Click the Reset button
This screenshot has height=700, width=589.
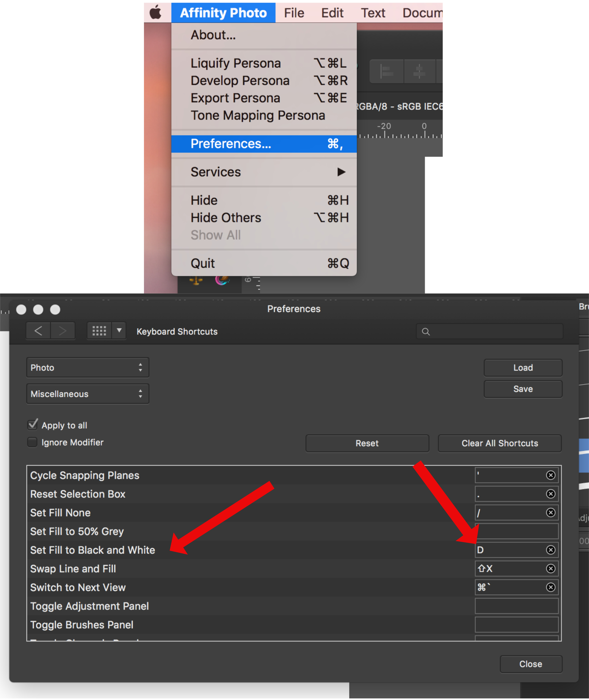pyautogui.click(x=367, y=443)
